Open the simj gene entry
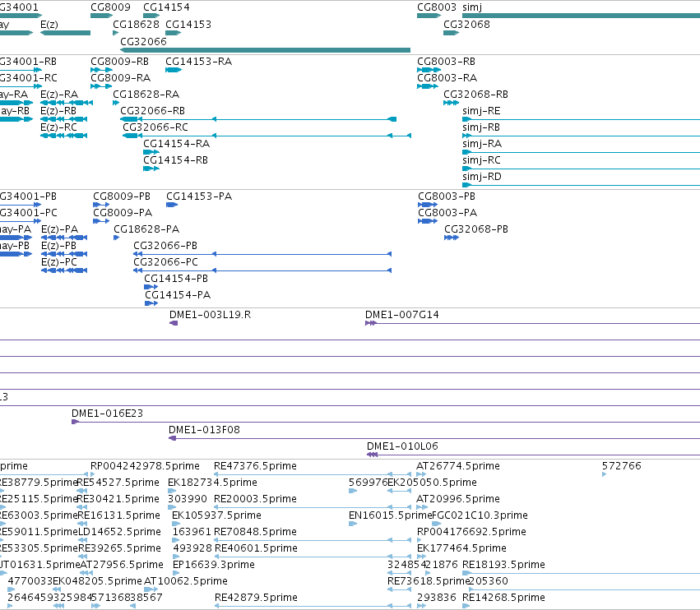The height and width of the screenshot is (610, 700). [582, 16]
